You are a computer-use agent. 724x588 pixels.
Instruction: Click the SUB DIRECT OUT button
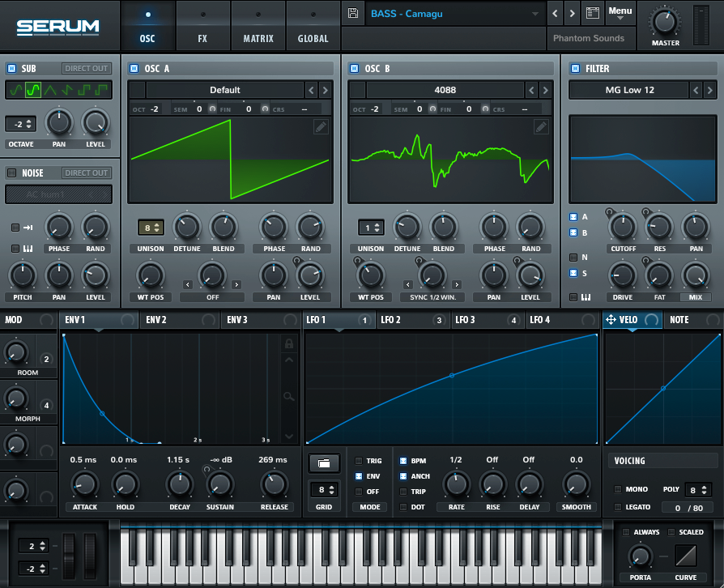coord(87,69)
